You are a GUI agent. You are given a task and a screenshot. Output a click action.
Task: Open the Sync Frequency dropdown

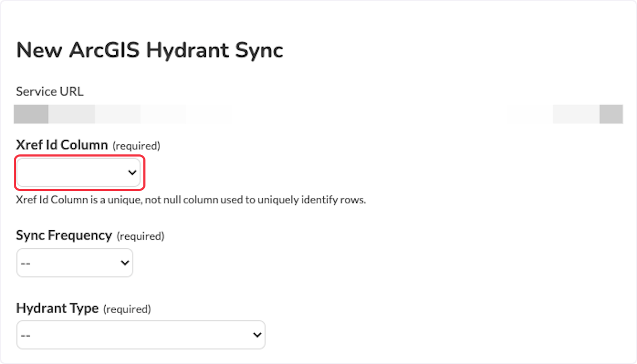click(x=75, y=263)
